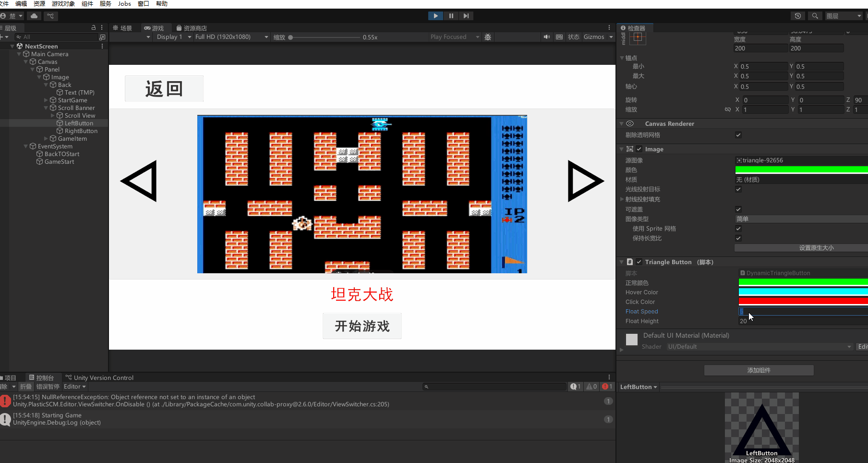Open the 图像类型 dropdown set to 简单

pos(801,219)
